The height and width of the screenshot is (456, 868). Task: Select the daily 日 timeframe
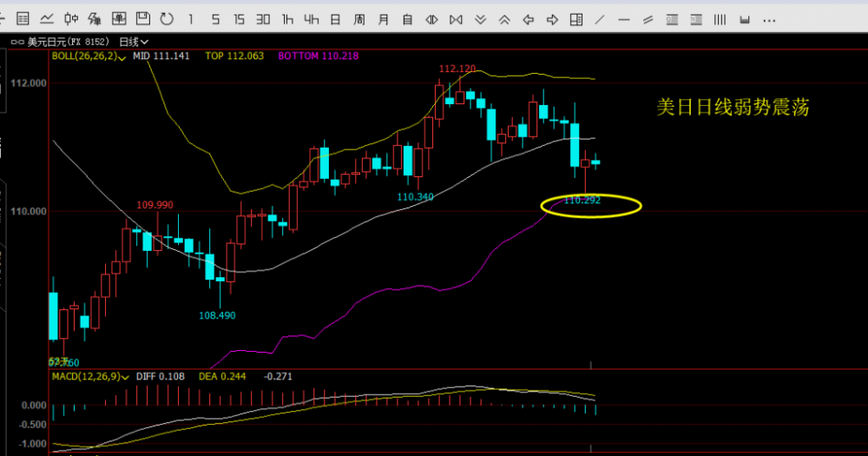335,19
